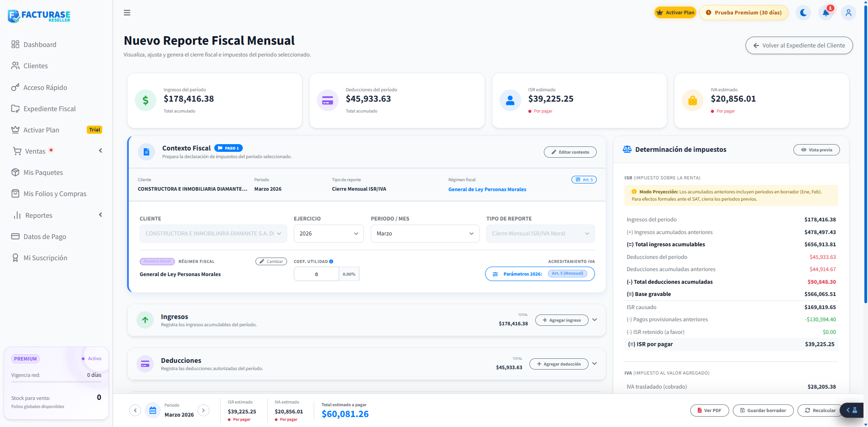Open user profile icon

point(849,13)
